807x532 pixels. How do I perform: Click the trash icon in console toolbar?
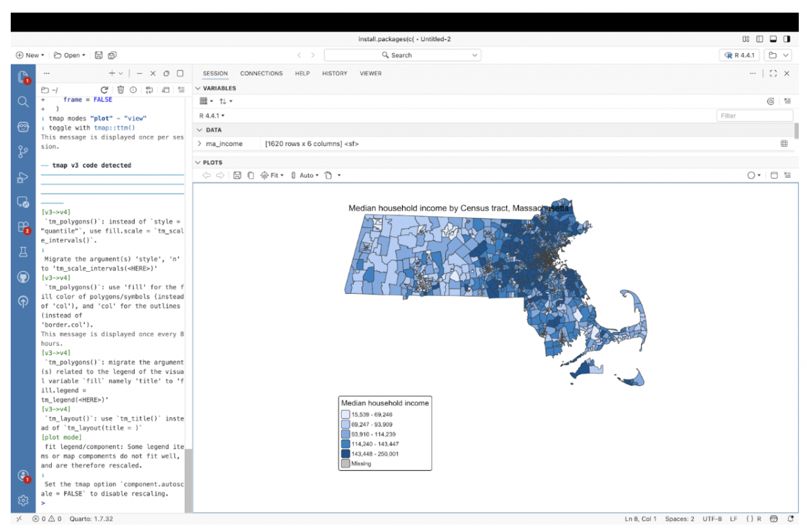[120, 89]
